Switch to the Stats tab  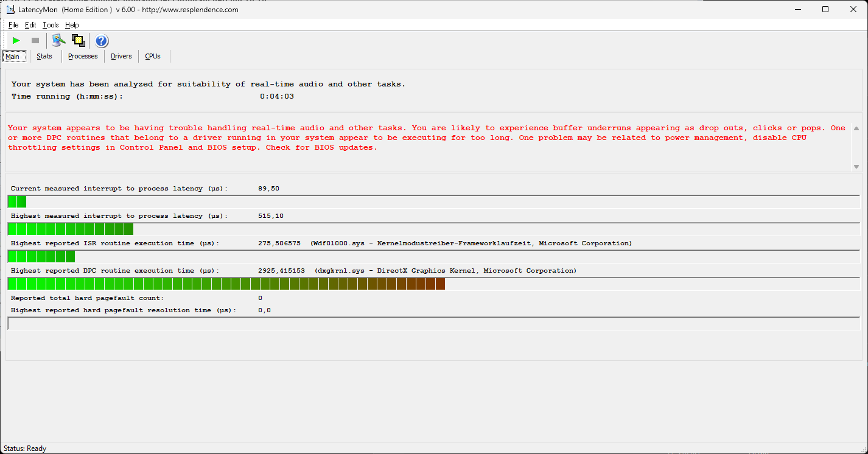coord(44,56)
